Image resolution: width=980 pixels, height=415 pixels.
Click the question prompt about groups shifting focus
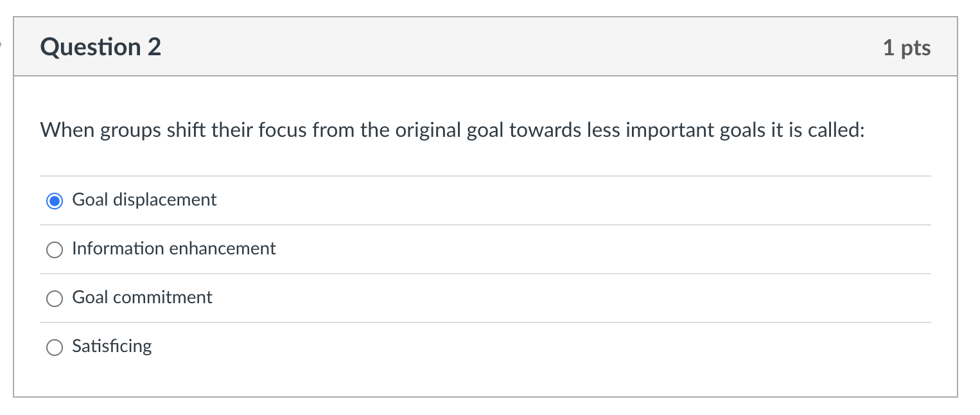(x=452, y=130)
